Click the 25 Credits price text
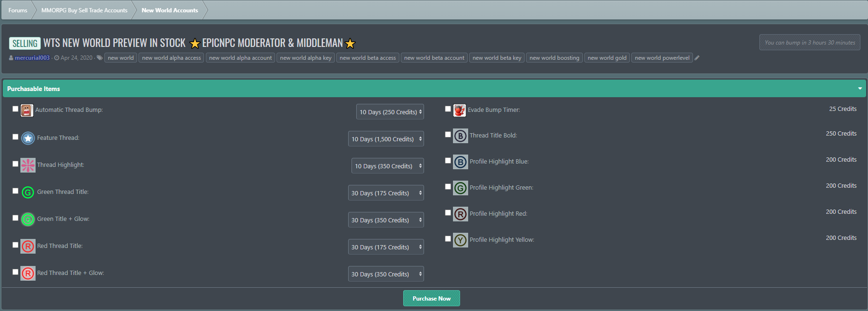868x311 pixels. pos(843,109)
